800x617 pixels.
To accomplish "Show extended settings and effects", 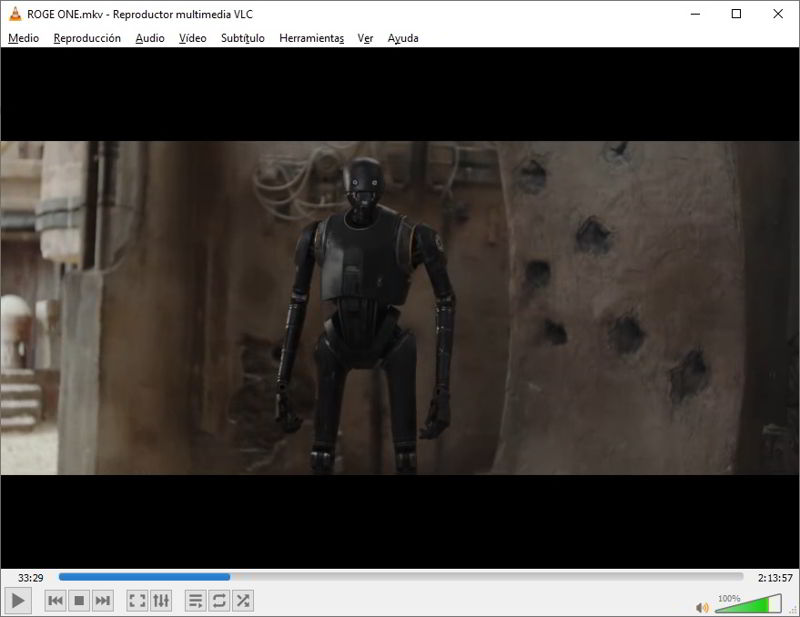I will tap(161, 600).
